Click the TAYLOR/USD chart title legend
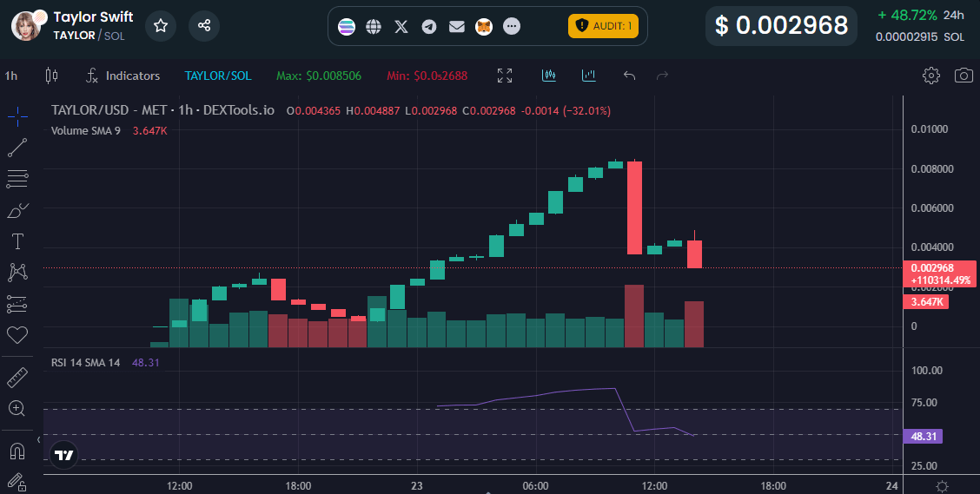Screen dimensions: 980x494 pyautogui.click(x=162, y=110)
